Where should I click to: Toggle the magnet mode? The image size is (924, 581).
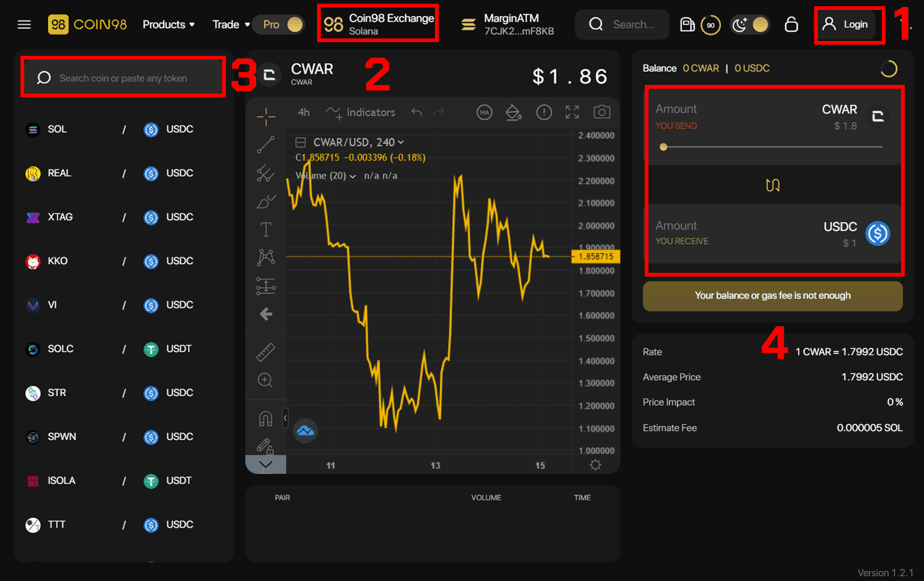pos(266,419)
